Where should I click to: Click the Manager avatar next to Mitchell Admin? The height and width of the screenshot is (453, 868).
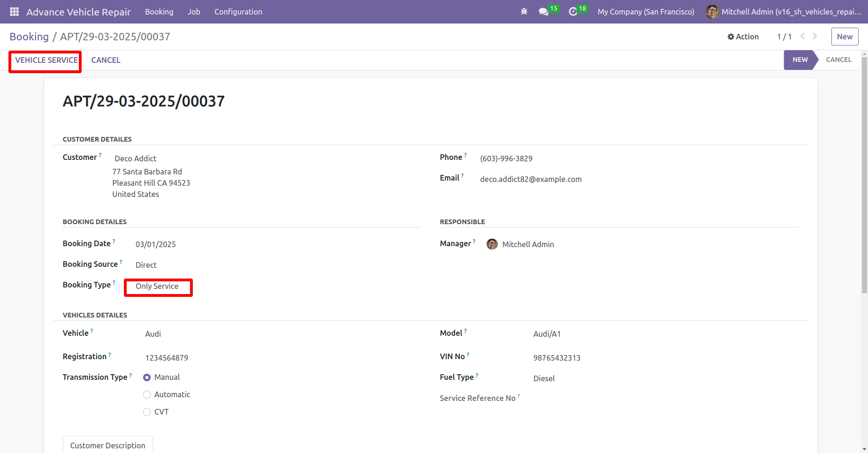point(492,244)
